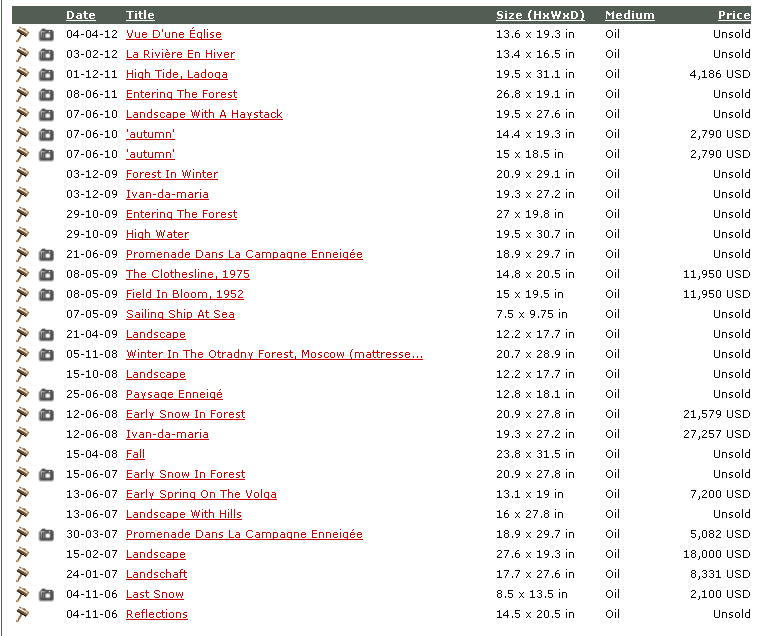Click camera icon for High Tide, Ladoga
The height and width of the screenshot is (636, 763).
(46, 74)
